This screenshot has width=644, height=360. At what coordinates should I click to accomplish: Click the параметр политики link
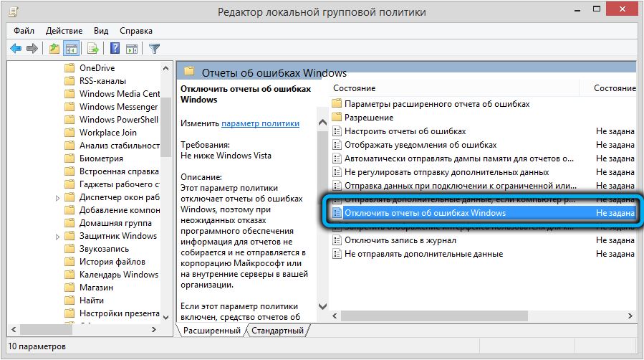260,123
